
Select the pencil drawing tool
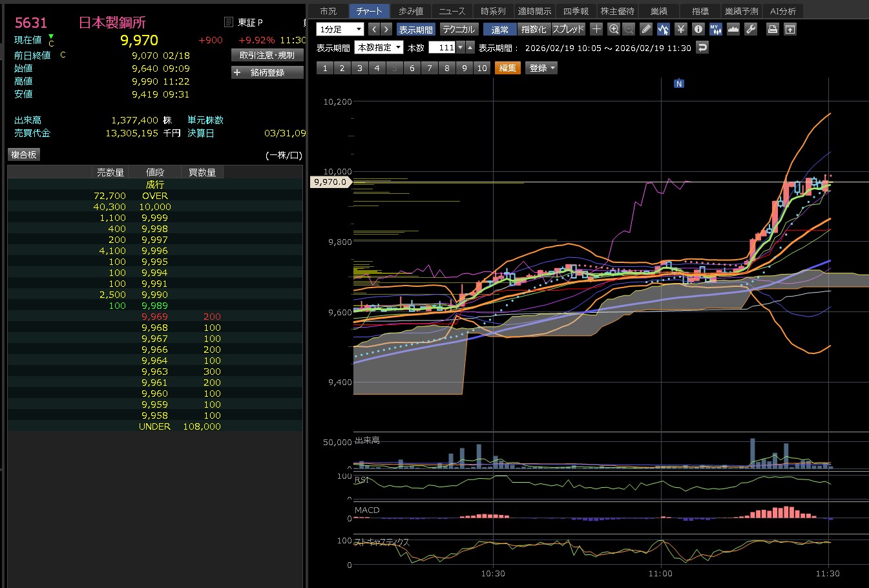pos(646,29)
